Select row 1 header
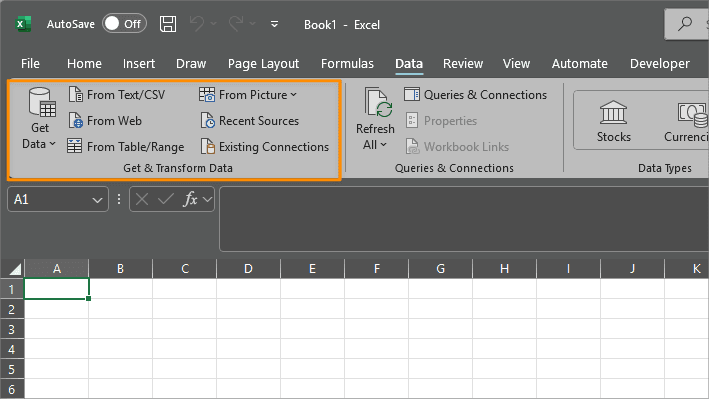The width and height of the screenshot is (709, 399). tap(12, 289)
